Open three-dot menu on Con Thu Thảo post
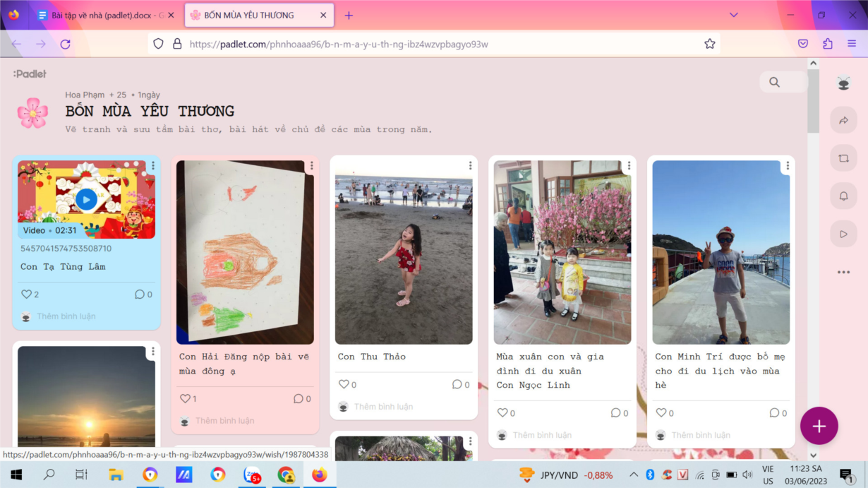This screenshot has height=488, width=868. point(470,166)
